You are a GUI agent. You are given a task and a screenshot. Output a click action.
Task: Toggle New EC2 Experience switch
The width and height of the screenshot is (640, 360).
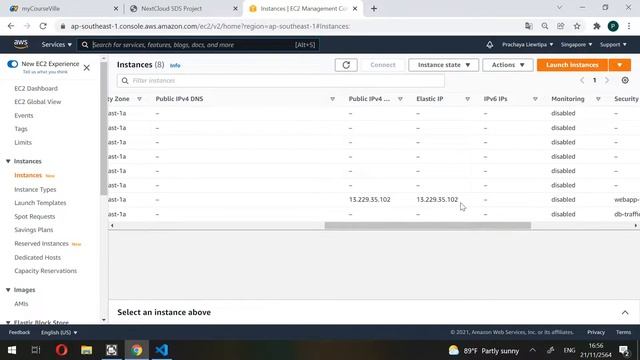click(12, 64)
